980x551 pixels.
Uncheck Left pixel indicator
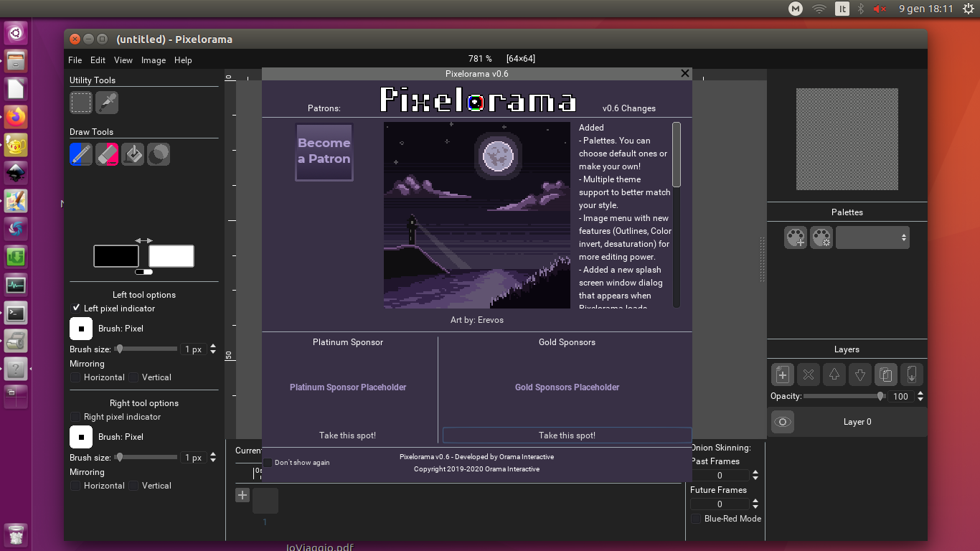click(75, 309)
